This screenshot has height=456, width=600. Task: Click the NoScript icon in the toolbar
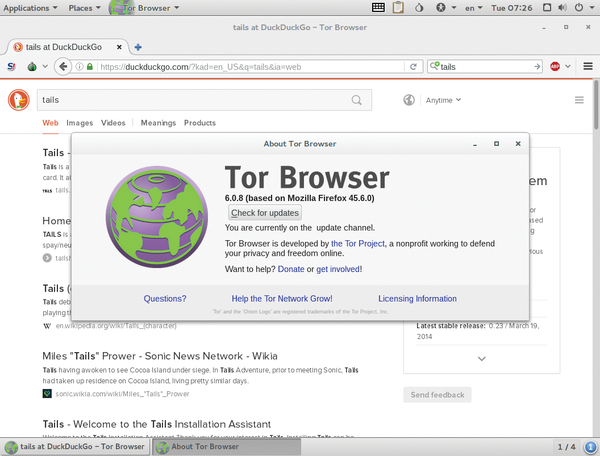(x=11, y=67)
